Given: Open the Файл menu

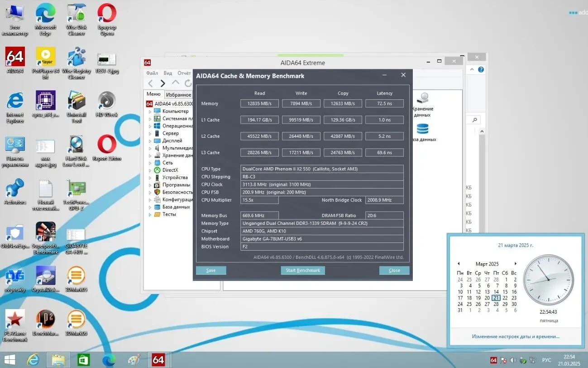Looking at the screenshot, I should point(152,73).
